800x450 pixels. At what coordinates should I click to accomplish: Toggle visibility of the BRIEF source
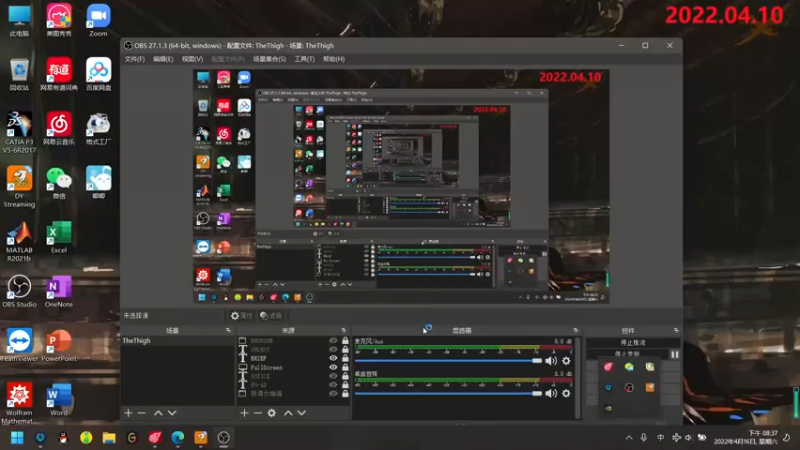tap(333, 358)
